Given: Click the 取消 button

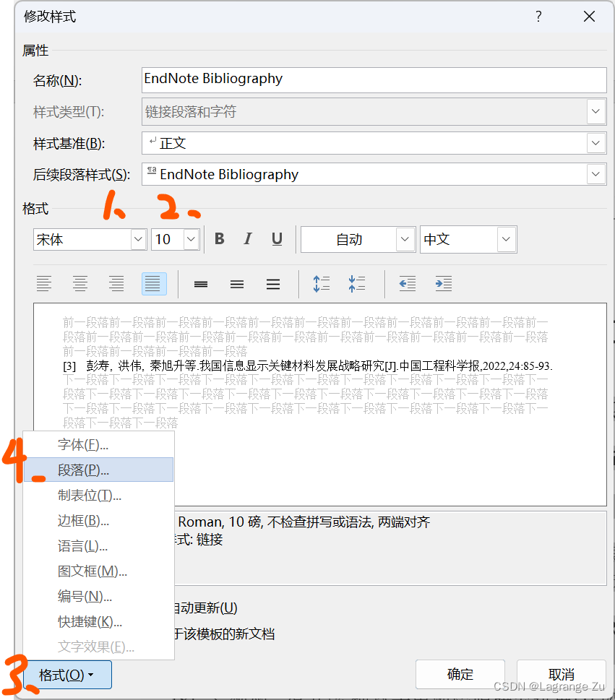Looking at the screenshot, I should [x=562, y=674].
